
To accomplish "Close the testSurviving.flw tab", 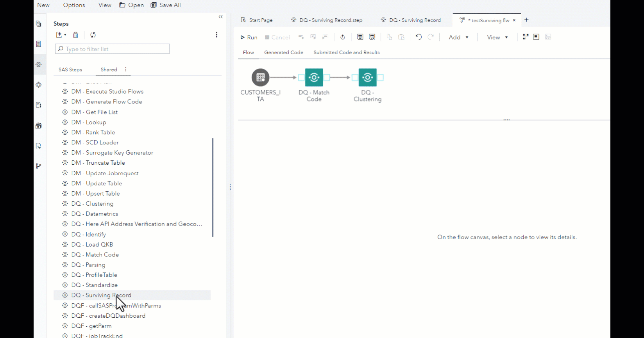I will (x=514, y=20).
